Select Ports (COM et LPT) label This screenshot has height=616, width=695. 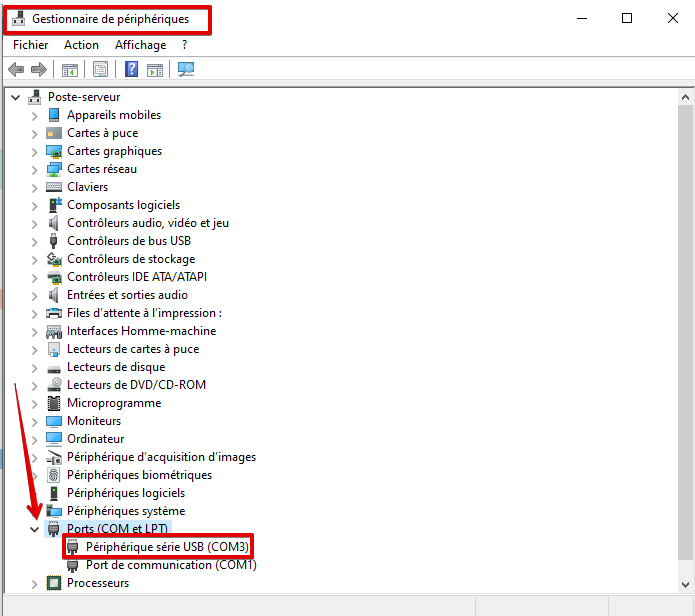117,529
